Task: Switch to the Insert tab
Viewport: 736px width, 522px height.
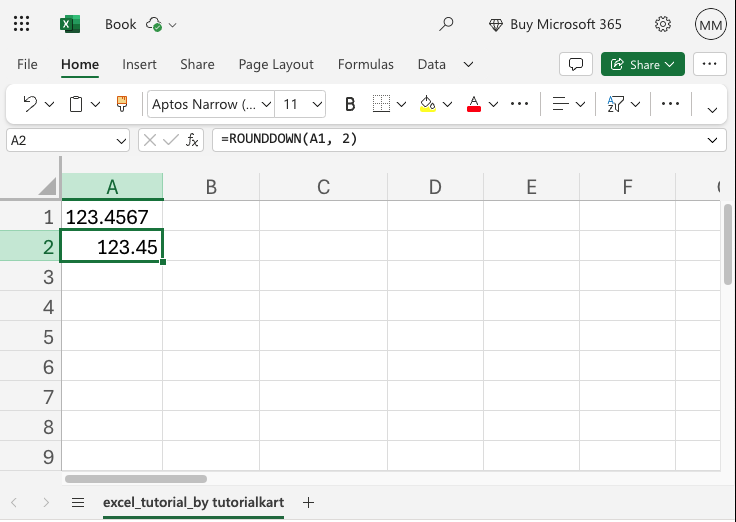Action: (139, 64)
